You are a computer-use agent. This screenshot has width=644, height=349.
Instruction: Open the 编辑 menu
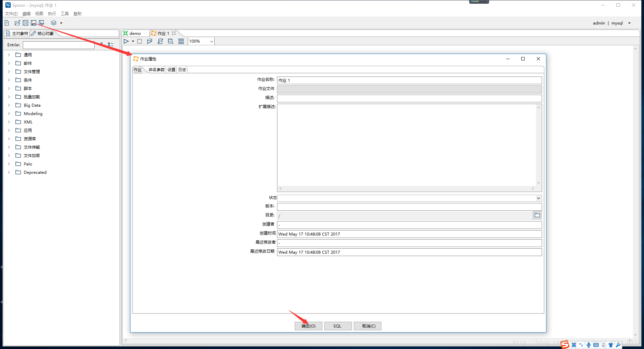26,14
